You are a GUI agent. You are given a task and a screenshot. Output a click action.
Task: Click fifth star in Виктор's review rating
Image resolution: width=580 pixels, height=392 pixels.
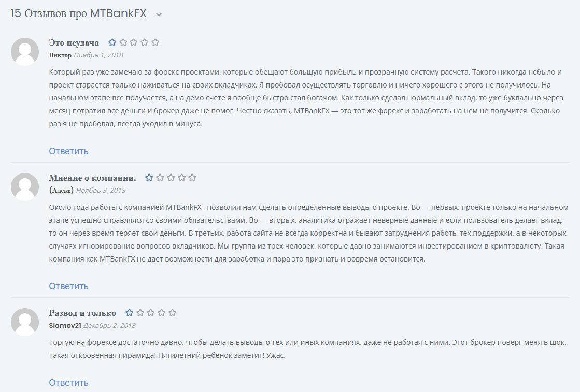[155, 42]
